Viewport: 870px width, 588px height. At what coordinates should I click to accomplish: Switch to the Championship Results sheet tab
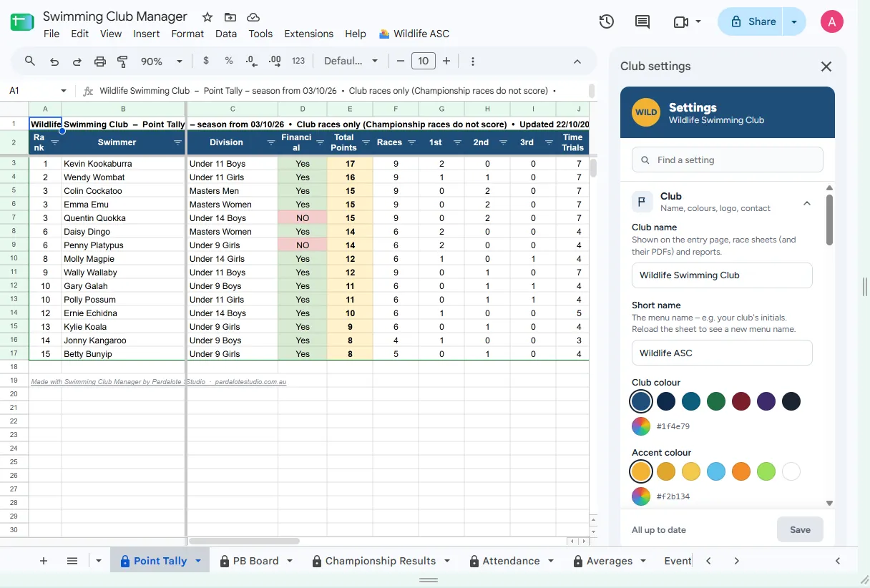click(x=381, y=561)
